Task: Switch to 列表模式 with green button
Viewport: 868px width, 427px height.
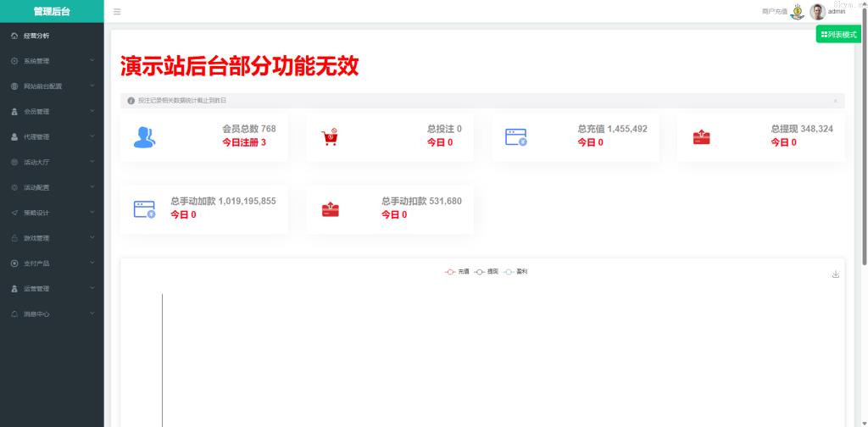Action: point(838,35)
